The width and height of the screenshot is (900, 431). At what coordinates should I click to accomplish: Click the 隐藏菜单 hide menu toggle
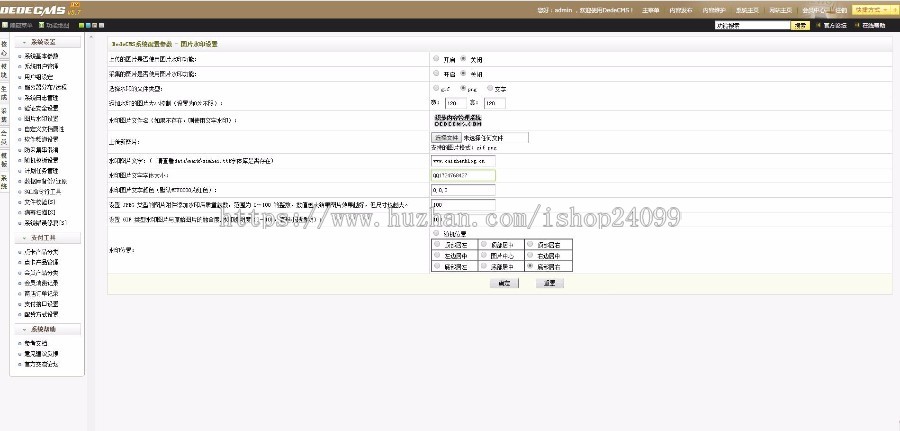point(17,25)
